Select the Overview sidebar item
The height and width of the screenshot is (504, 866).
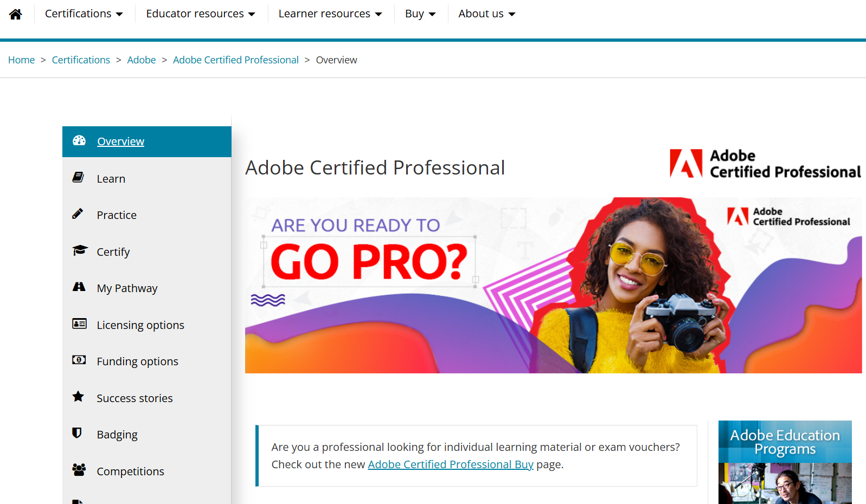point(147,141)
